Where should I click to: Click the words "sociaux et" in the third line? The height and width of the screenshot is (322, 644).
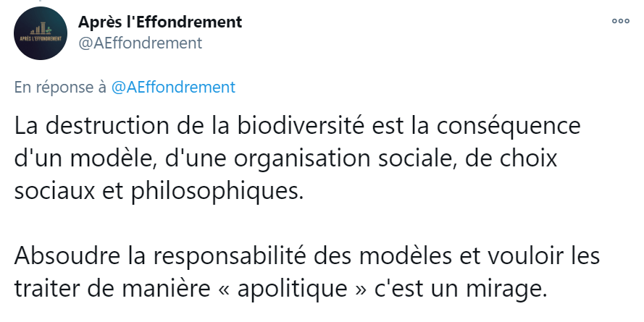pyautogui.click(x=61, y=190)
